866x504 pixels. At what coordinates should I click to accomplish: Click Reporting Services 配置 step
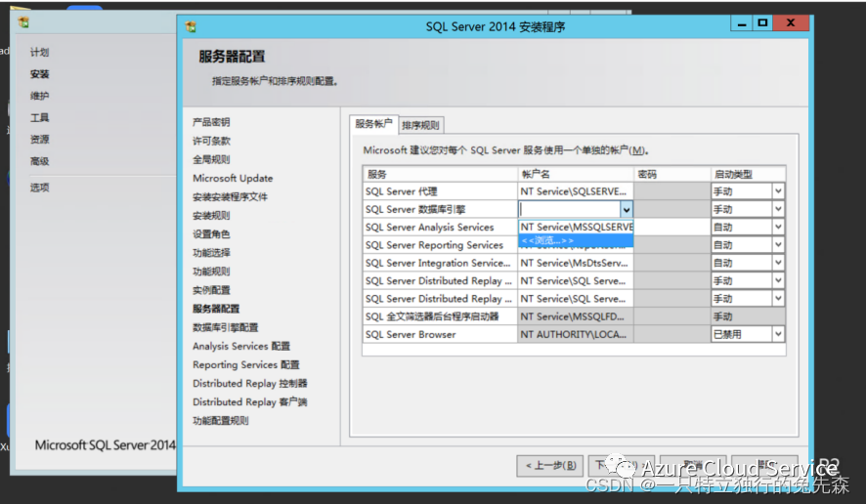(x=245, y=365)
